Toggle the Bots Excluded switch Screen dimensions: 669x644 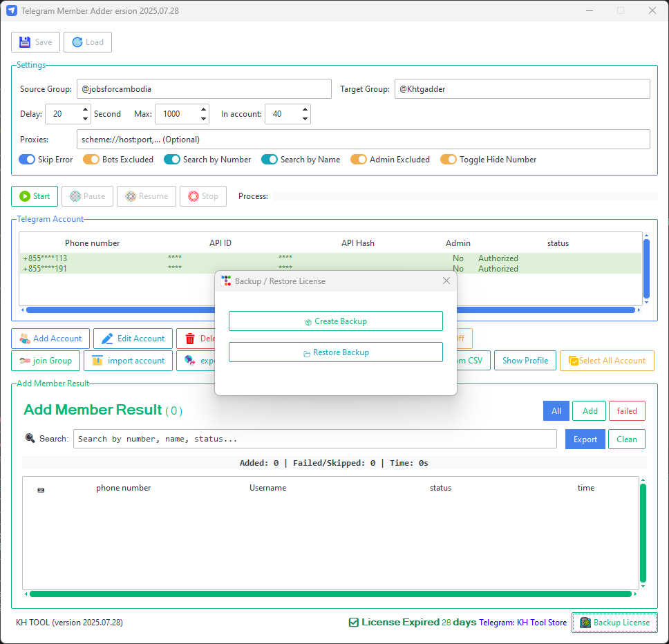pos(91,160)
